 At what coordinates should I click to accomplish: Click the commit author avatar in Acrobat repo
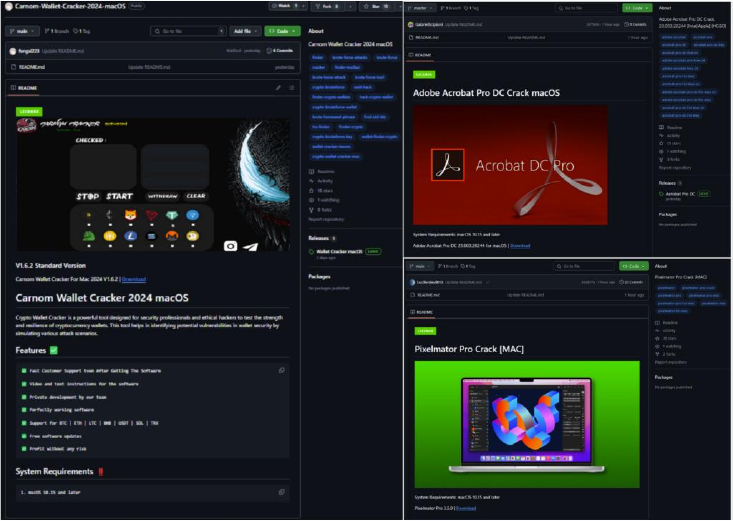click(411, 24)
